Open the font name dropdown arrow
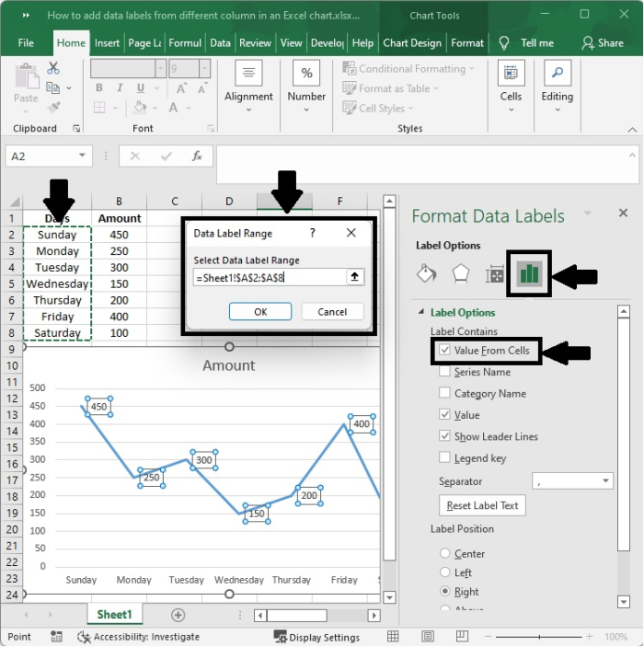644x647 pixels. (160, 68)
